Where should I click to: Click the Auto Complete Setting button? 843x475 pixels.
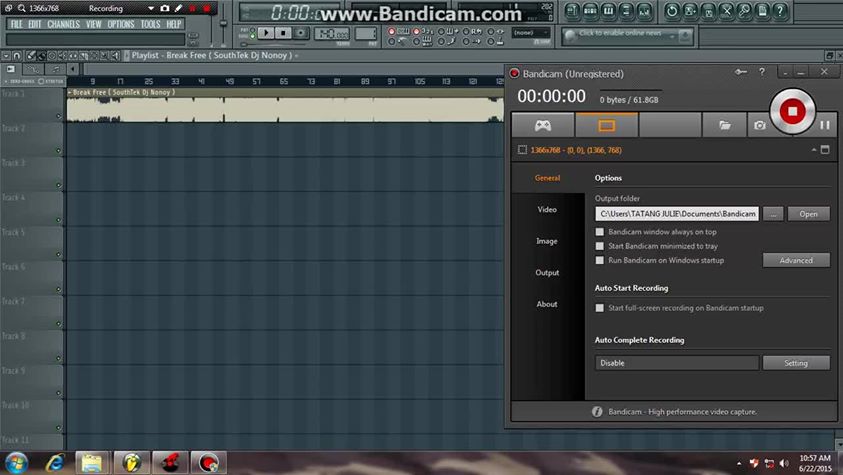[x=796, y=363]
